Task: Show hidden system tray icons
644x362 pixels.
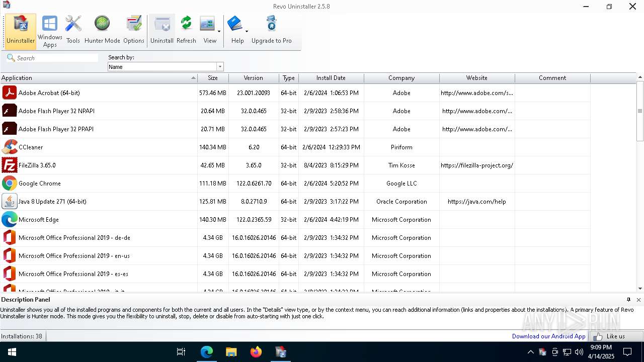Action: coord(530,352)
